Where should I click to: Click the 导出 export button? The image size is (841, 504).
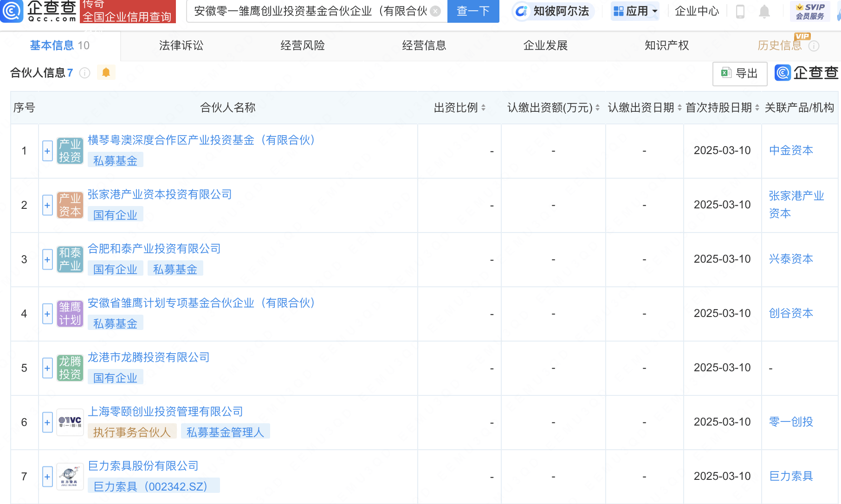[740, 73]
